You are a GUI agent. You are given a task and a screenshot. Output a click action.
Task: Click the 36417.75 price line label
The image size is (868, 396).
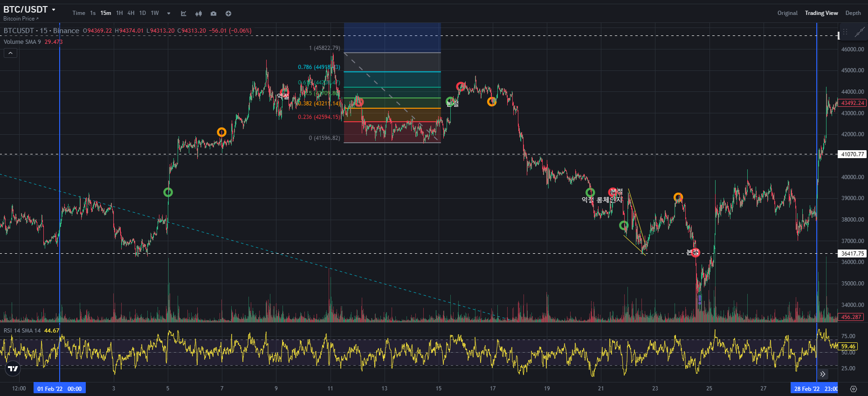pyautogui.click(x=853, y=254)
